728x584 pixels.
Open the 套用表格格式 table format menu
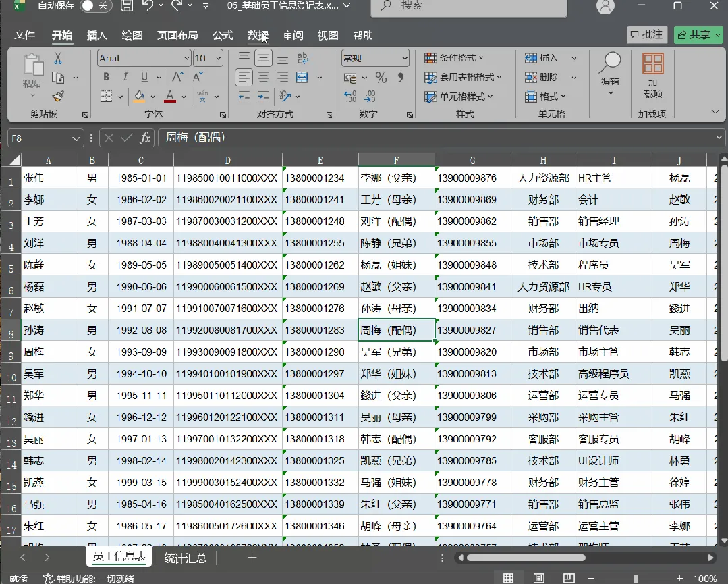(x=464, y=77)
